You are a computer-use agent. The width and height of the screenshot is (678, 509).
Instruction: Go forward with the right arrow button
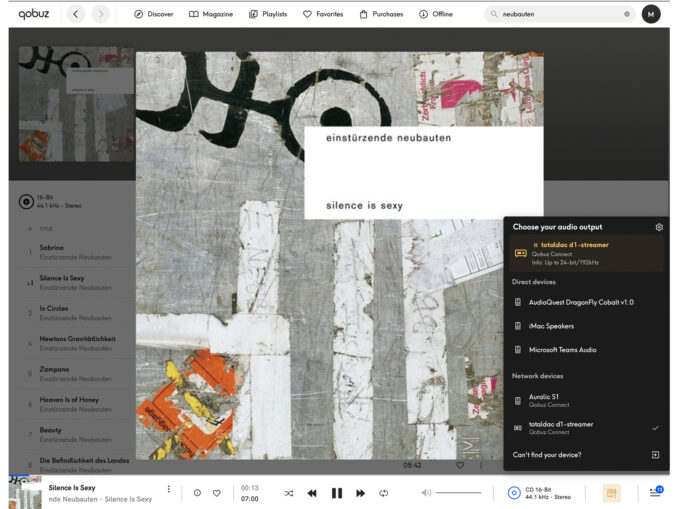(x=101, y=14)
